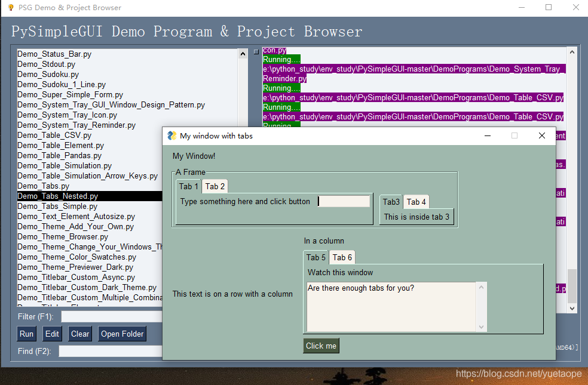Image resolution: width=588 pixels, height=385 pixels.
Task: Close the My window with tabs window
Action: 542,135
